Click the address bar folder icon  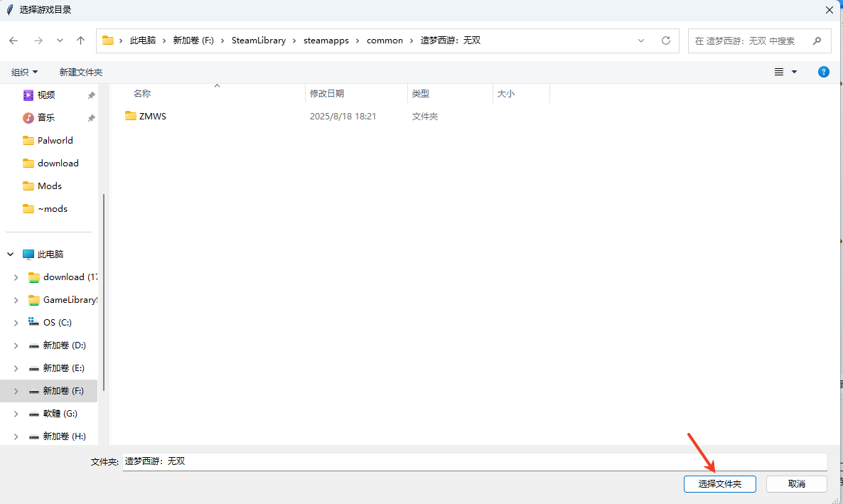(x=108, y=41)
